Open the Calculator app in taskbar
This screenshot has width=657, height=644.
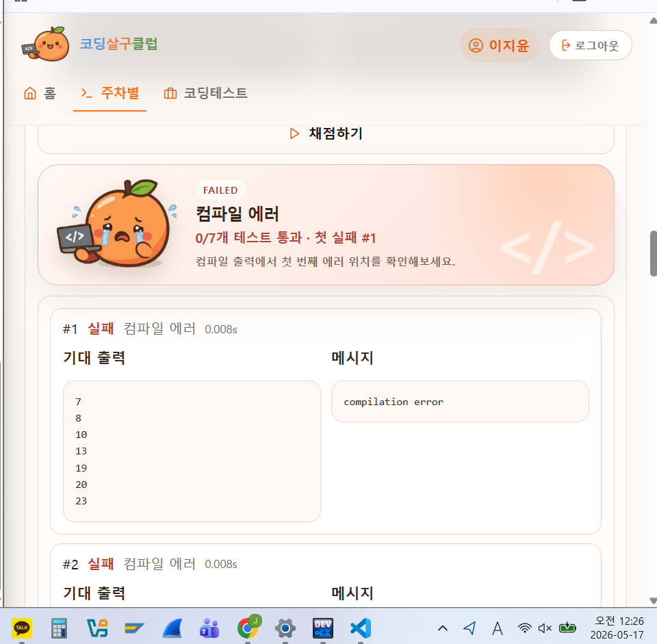59,628
